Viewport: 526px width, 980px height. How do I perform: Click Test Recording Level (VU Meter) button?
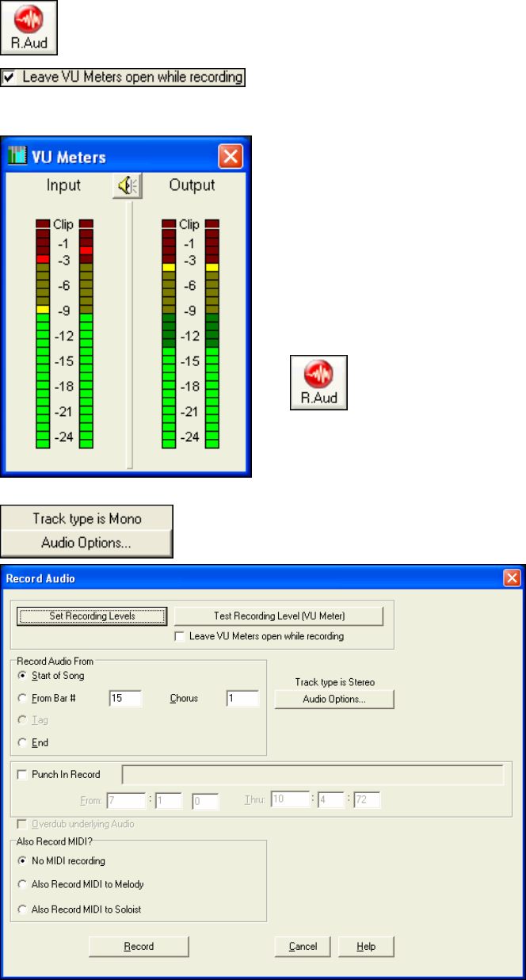pyautogui.click(x=279, y=616)
